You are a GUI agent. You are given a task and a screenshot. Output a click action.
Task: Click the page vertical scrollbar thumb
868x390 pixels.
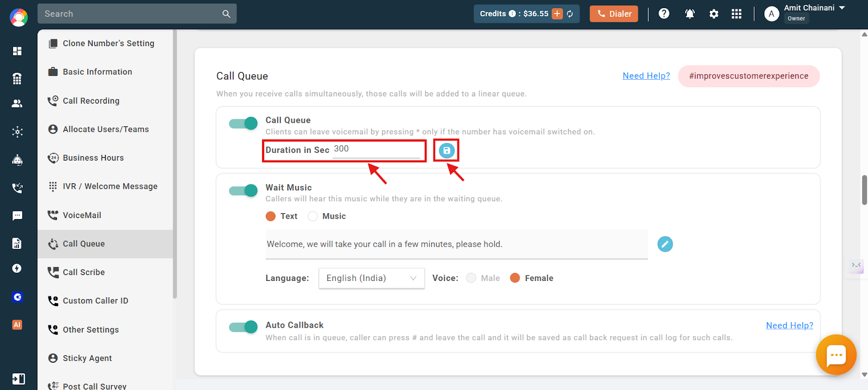(x=864, y=190)
